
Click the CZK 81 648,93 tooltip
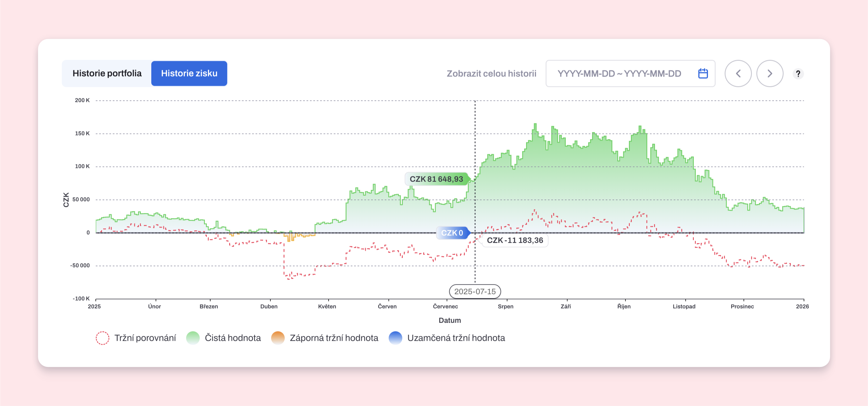(x=437, y=179)
